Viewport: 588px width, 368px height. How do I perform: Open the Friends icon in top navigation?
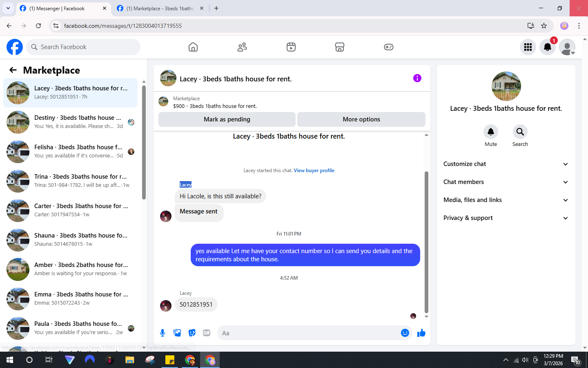tap(242, 47)
